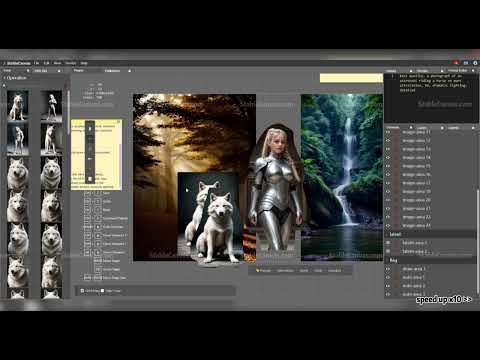Pick the full-body sitting wolf thumbnail

tap(18, 105)
